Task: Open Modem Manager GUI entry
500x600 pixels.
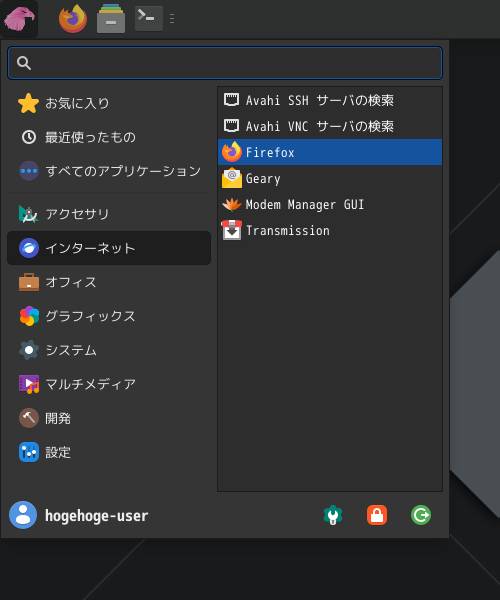Action: point(330,204)
